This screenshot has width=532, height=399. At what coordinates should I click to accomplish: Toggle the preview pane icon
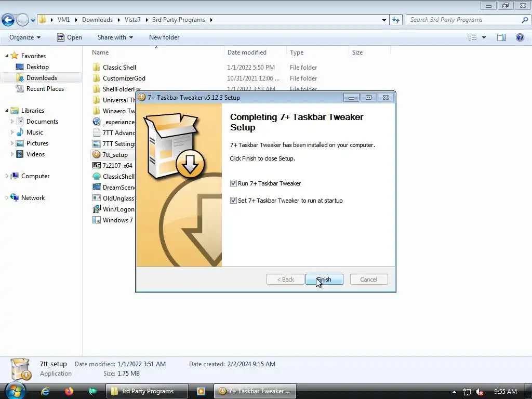(501, 37)
